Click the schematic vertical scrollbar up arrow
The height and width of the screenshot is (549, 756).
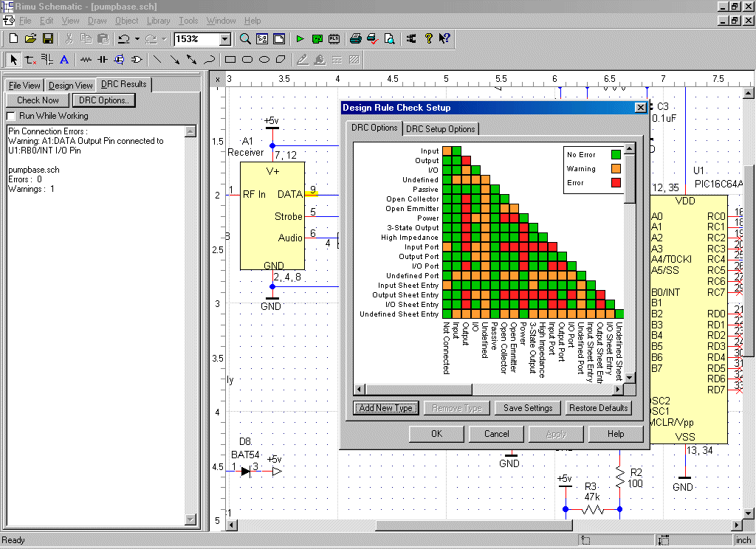[749, 94]
